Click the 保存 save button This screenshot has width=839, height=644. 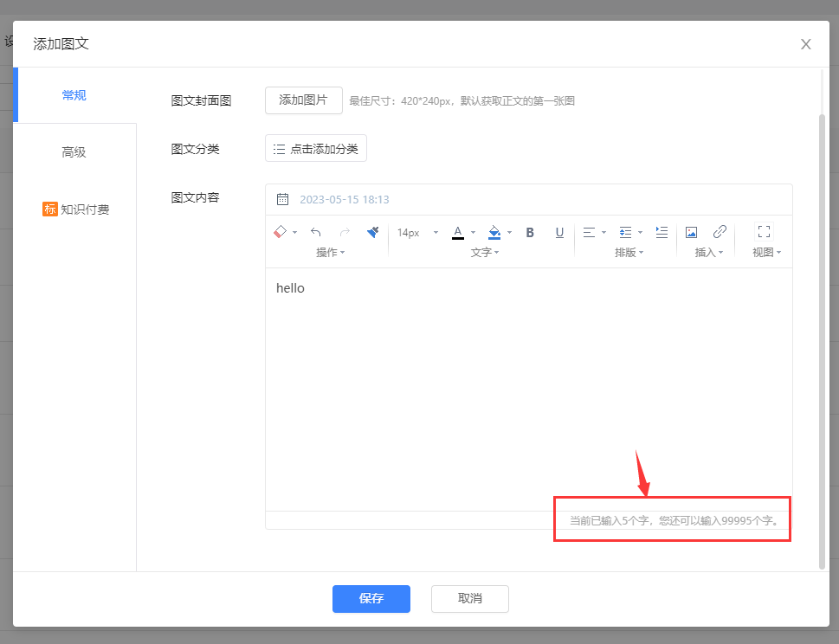[x=371, y=598]
